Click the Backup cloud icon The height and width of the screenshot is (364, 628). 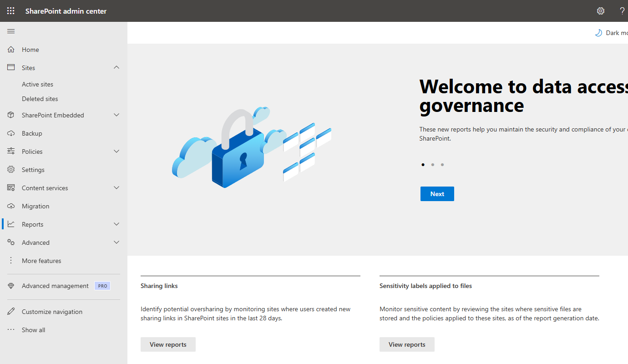11,133
